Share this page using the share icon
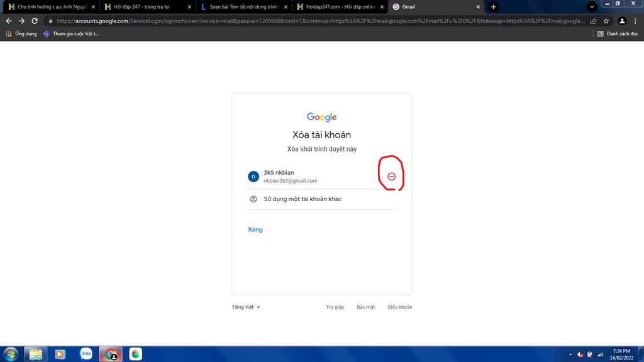644x362 pixels. (x=593, y=21)
